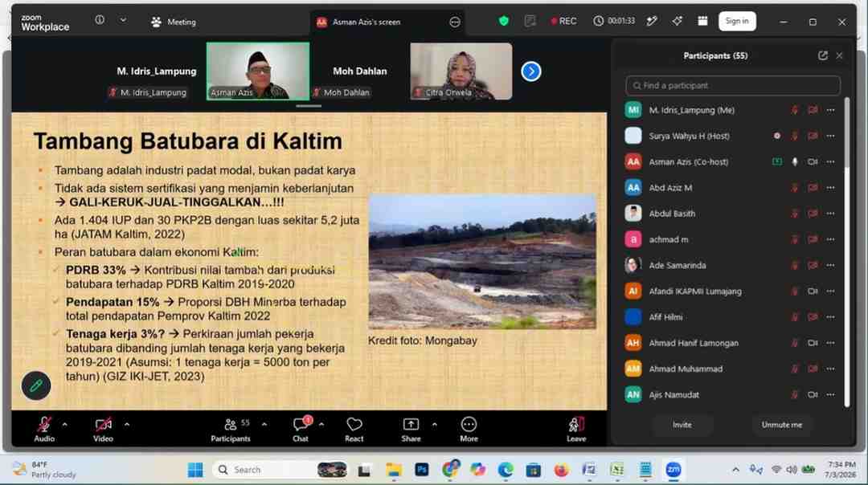Select the M. Idris_Lampung participant tile
This screenshot has height=485, width=868.
tap(156, 71)
